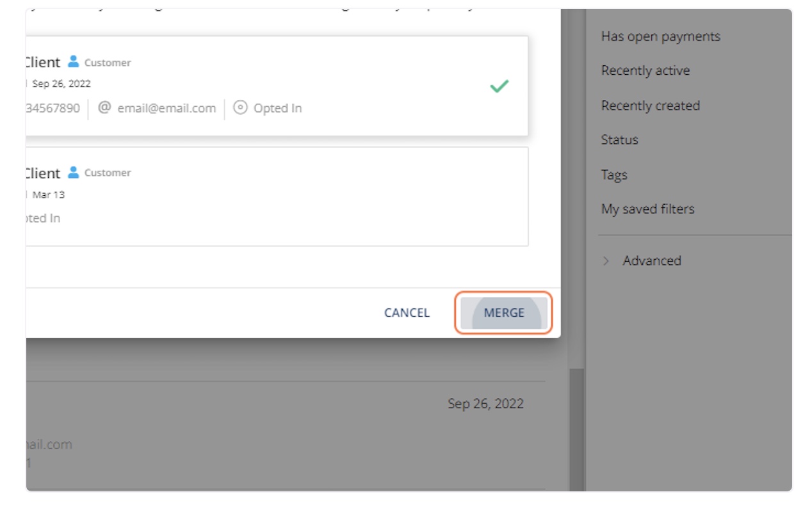812x508 pixels.
Task: Click the Sep 26, 2022 date in background list
Action: (x=485, y=404)
